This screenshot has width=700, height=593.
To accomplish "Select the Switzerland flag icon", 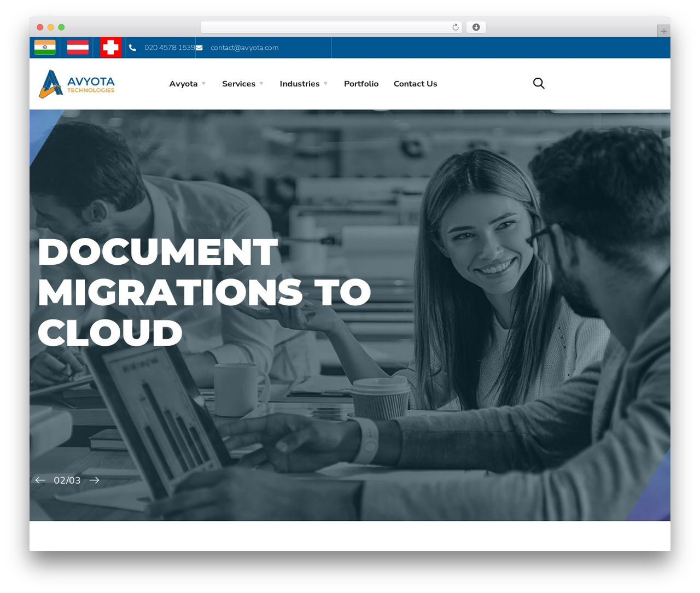I will click(110, 48).
